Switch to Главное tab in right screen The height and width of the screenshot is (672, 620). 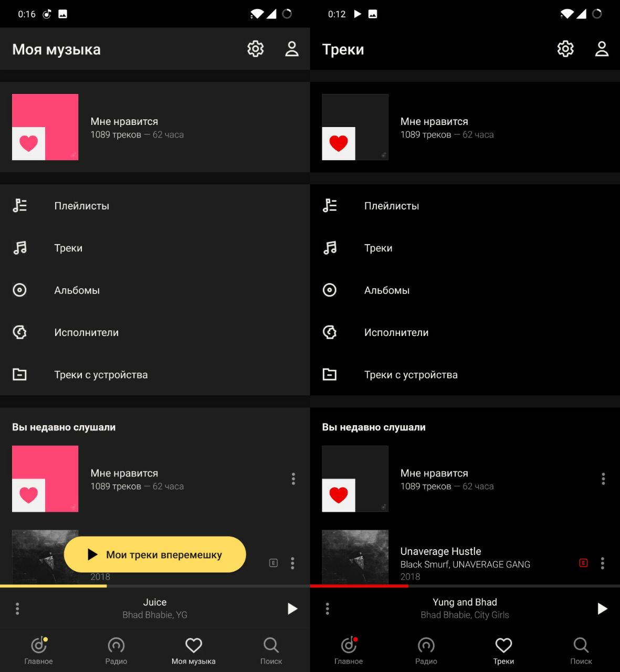349,650
